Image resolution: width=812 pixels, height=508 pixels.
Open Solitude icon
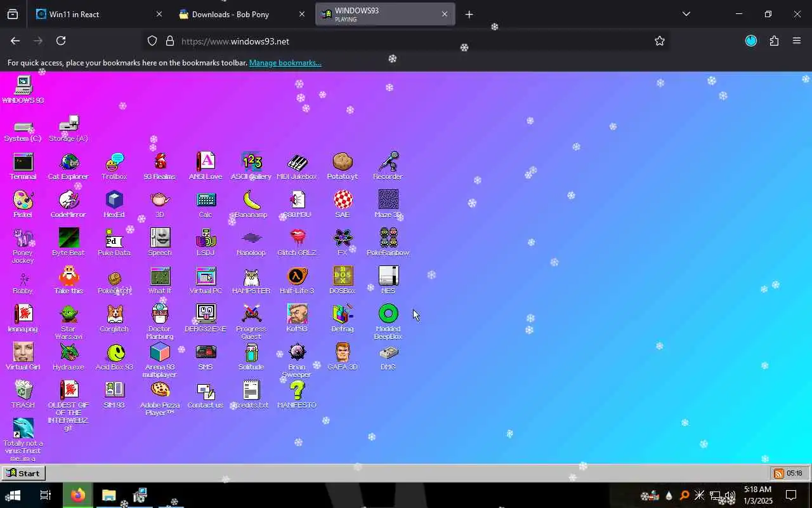click(x=251, y=357)
